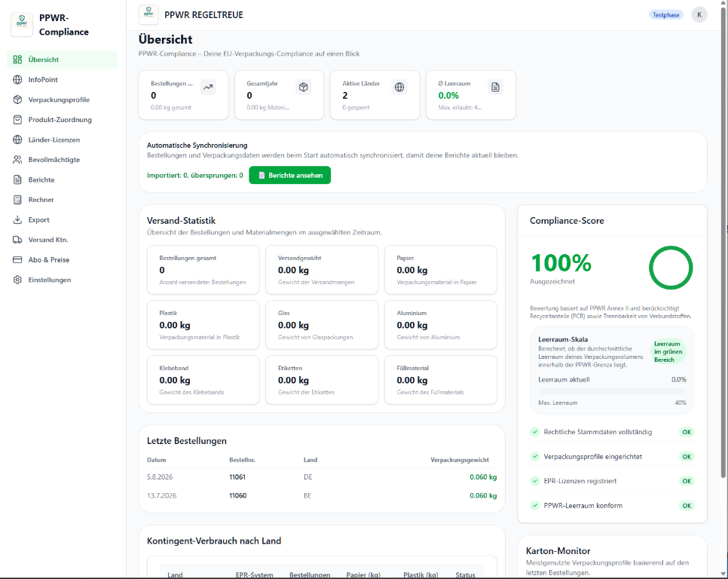This screenshot has width=728, height=579.
Task: Click the Produkt-Zuordnung icon
Action: pyautogui.click(x=17, y=119)
